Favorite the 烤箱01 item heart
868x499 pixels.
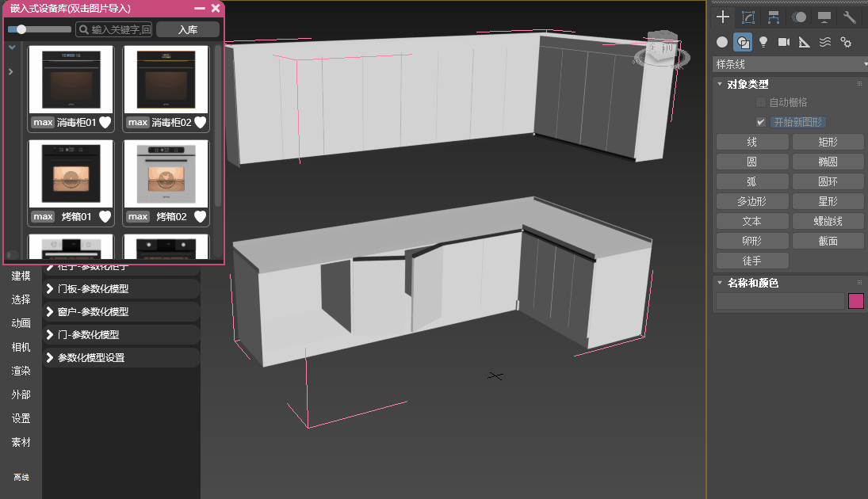point(105,216)
